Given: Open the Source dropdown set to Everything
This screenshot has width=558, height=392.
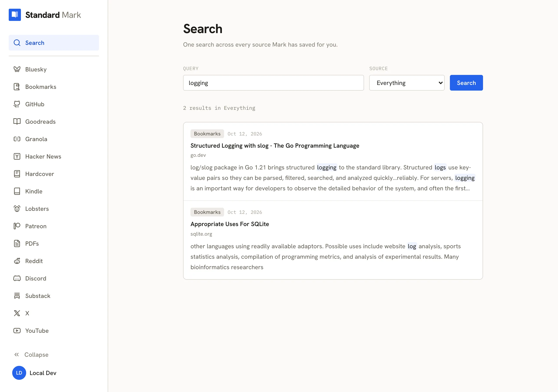Looking at the screenshot, I should click(407, 83).
